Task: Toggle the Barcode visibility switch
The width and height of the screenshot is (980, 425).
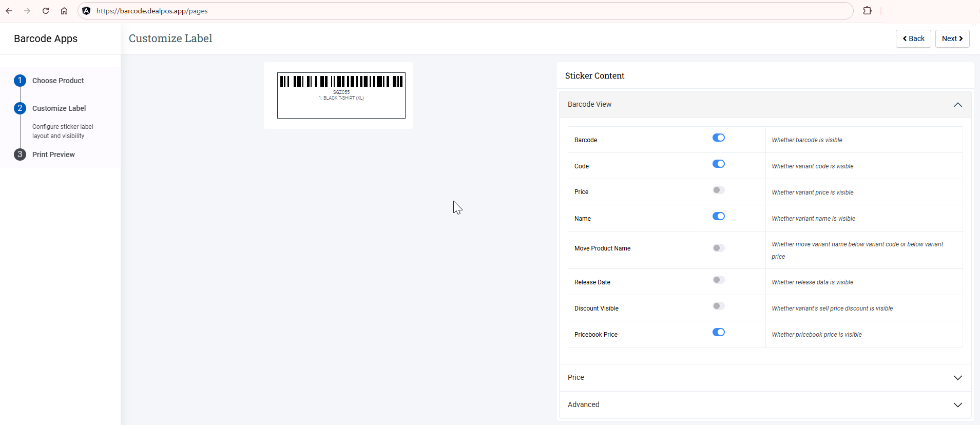Action: click(719, 138)
